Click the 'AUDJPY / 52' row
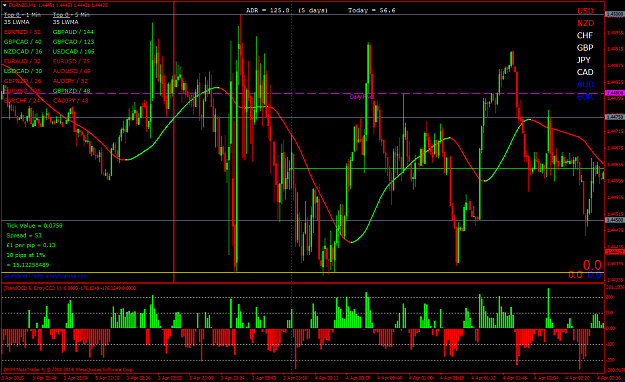The width and height of the screenshot is (625, 382). pos(70,81)
